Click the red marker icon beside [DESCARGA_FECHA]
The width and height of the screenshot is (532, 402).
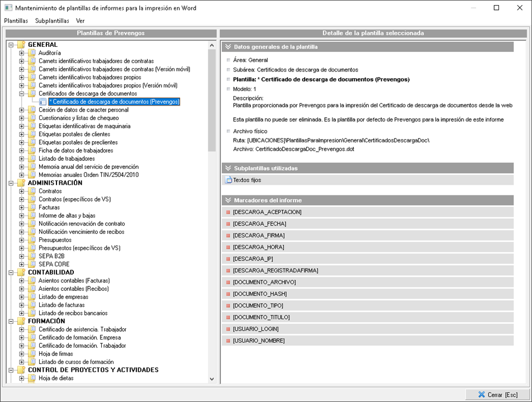pyautogui.click(x=228, y=224)
